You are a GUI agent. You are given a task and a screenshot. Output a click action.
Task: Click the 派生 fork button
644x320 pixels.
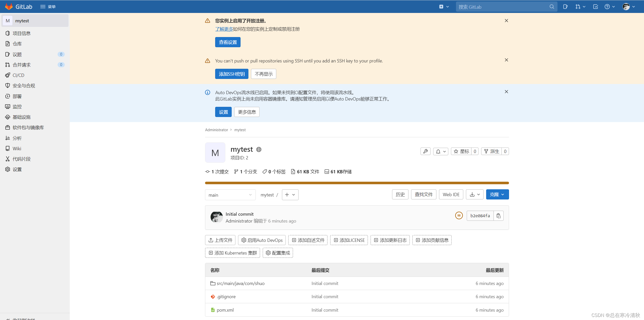492,151
